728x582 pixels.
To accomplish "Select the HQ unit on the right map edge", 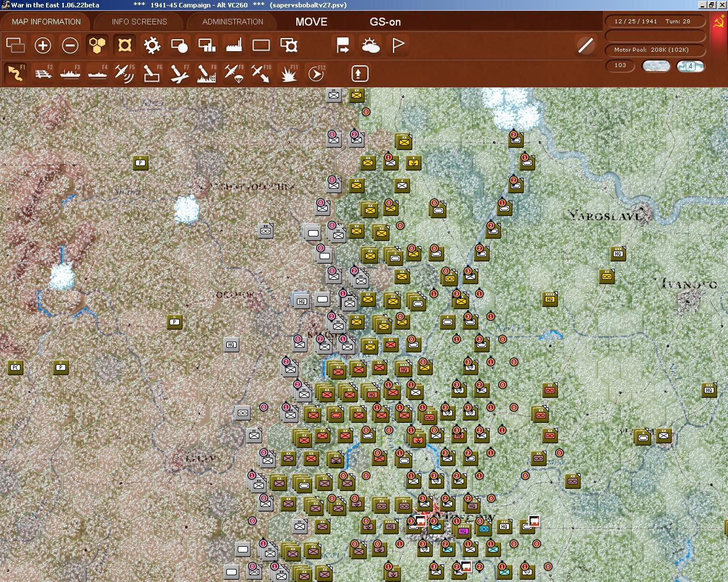I will click(709, 390).
